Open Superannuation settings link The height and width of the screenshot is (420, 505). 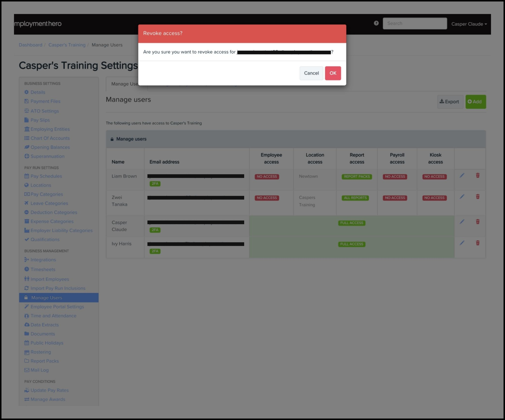[x=47, y=156]
